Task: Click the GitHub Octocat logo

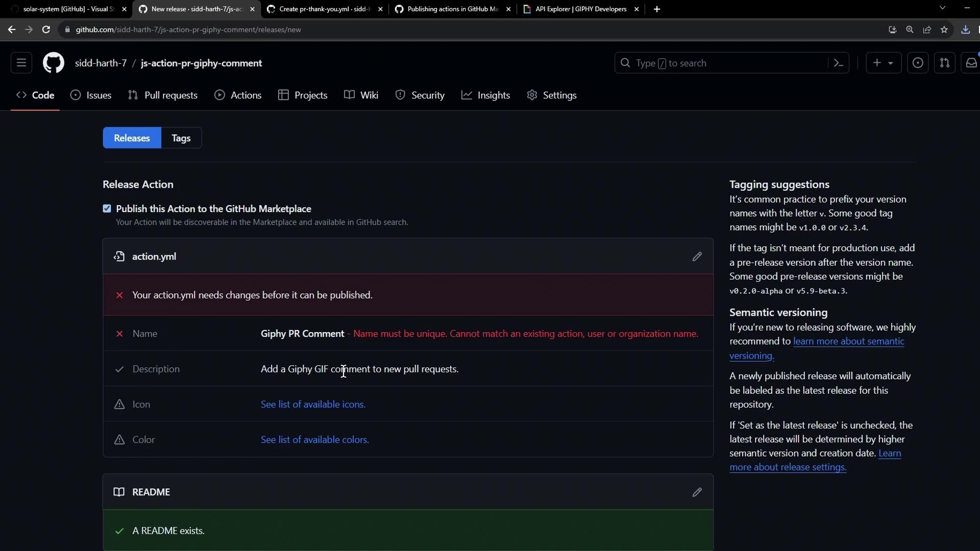Action: pos(53,63)
